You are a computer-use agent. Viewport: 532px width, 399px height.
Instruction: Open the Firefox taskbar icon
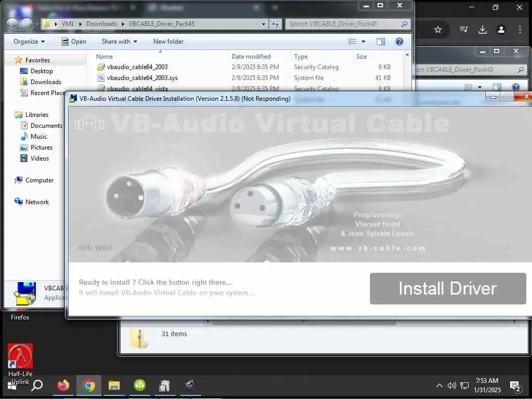[63, 385]
